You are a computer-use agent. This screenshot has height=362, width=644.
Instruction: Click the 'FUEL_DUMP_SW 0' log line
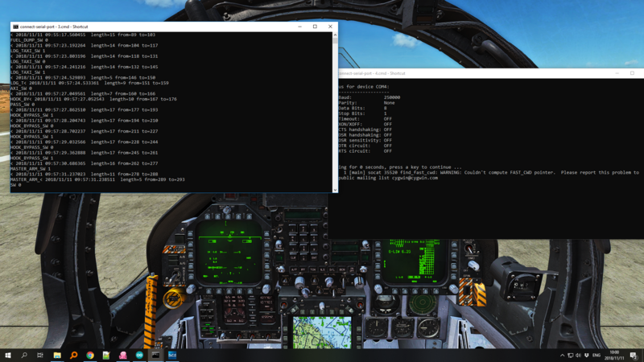coord(29,40)
